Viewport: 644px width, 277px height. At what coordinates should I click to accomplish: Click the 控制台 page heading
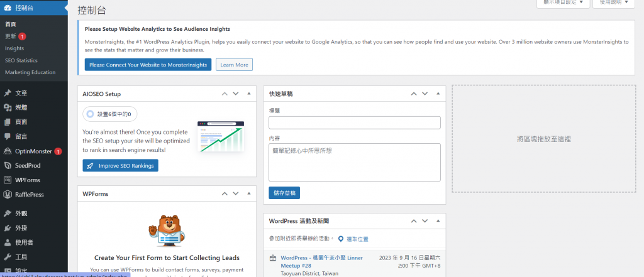(x=92, y=10)
